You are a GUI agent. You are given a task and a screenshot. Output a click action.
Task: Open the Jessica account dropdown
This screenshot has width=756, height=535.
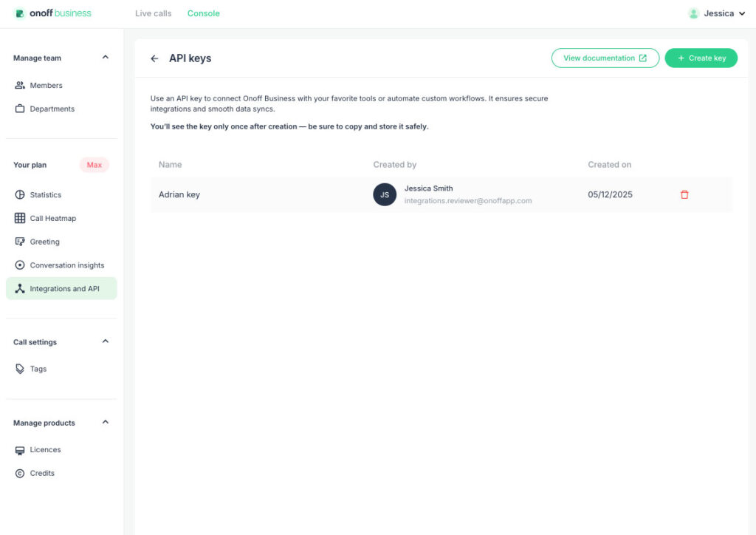(716, 13)
